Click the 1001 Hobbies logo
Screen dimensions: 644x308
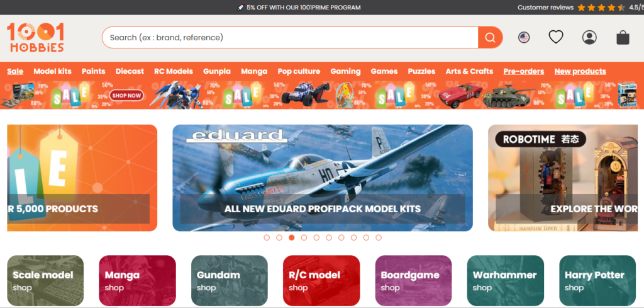[35, 37]
